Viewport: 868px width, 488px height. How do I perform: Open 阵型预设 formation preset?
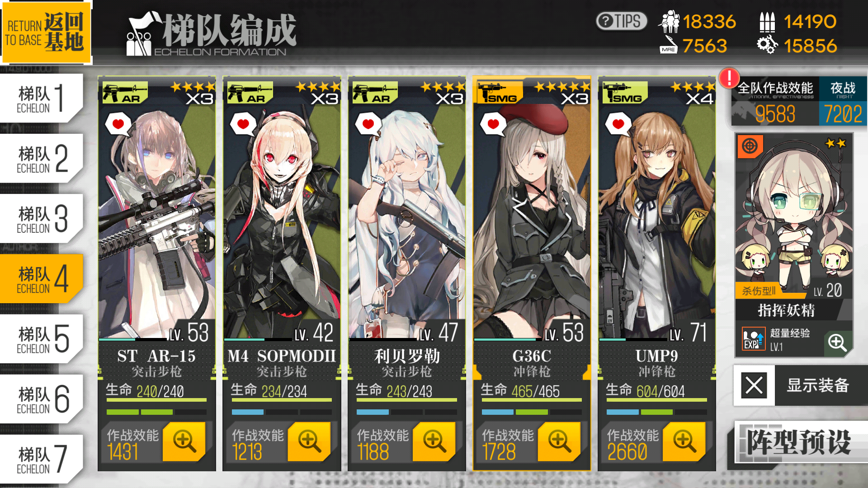(799, 442)
